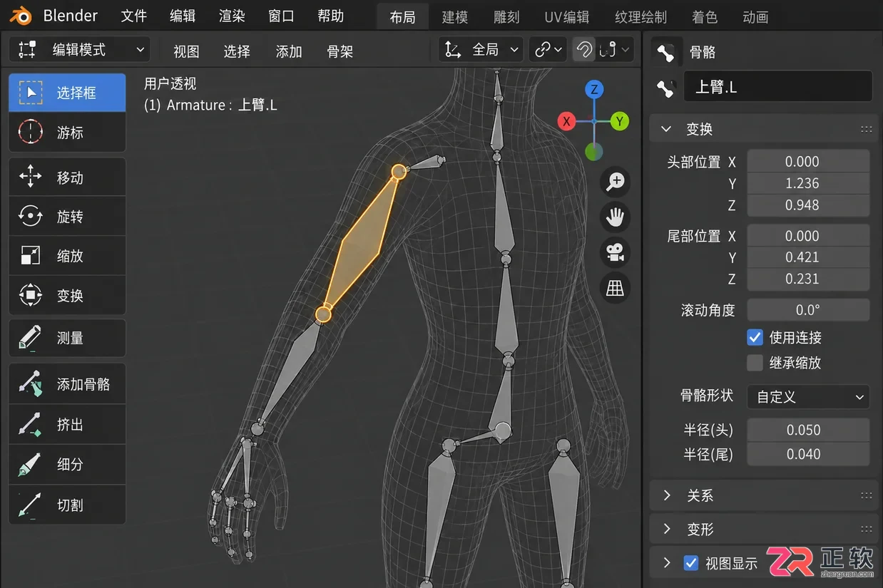
Task: Click the red X axis gizmo
Action: click(566, 121)
